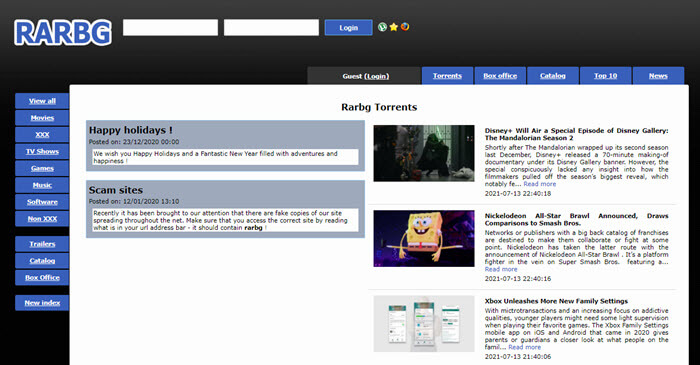Click the green uTorrent icon
700x365 pixels.
click(x=382, y=27)
